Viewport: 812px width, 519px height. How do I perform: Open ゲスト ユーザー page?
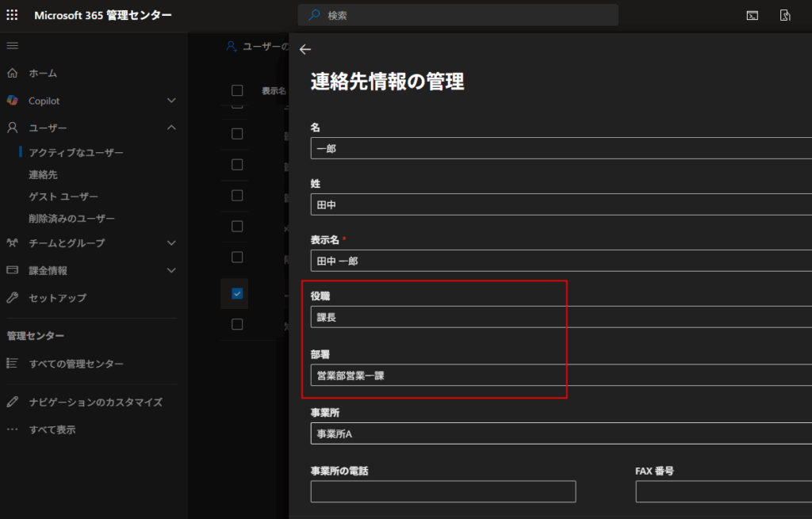click(x=63, y=197)
